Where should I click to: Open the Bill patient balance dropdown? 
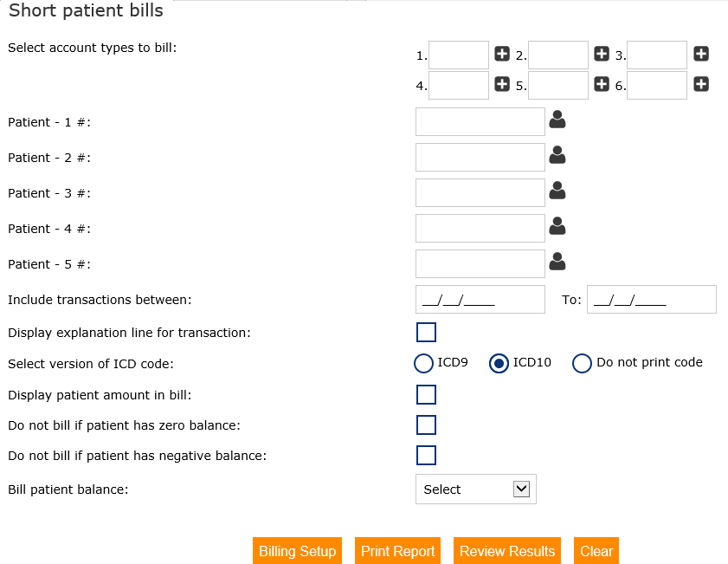coord(475,489)
